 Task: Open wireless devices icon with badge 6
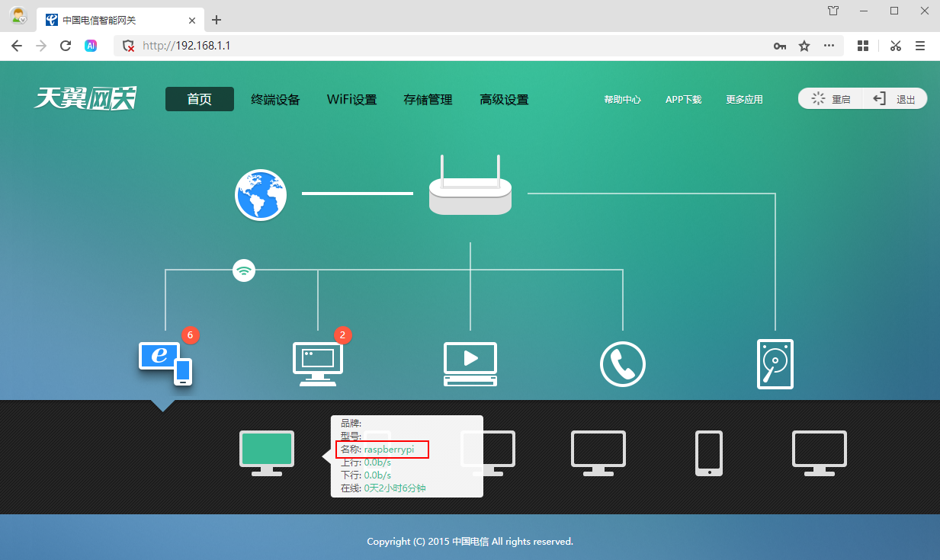pos(165,362)
